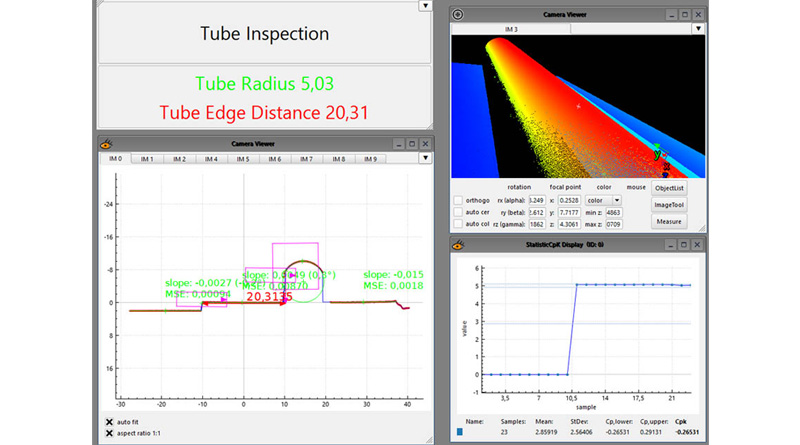Switch to the IM 5 tab
The width and height of the screenshot is (800, 445).
[243, 159]
